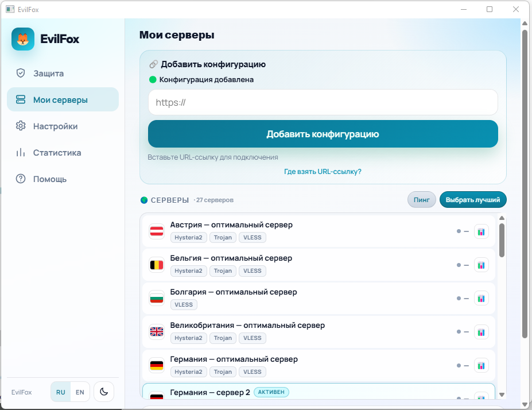This screenshot has height=410, width=532.
Task: Click Hysteria2 tag under Бельгия
Action: (188, 271)
